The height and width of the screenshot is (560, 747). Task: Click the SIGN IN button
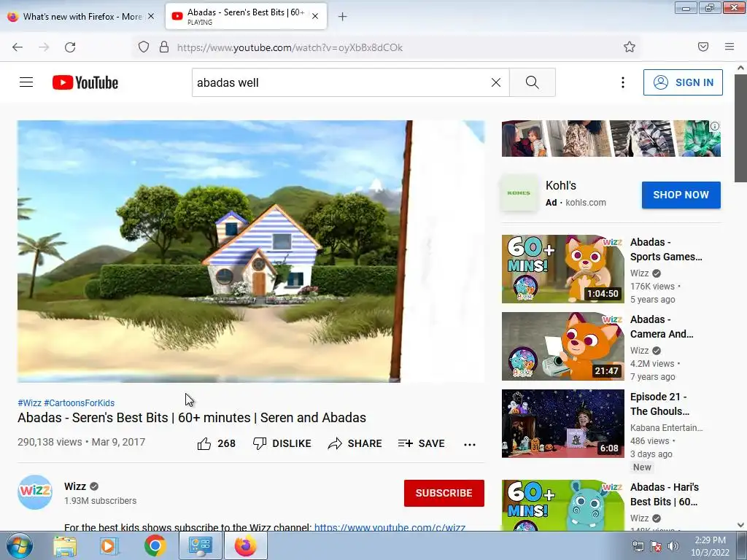coord(683,82)
